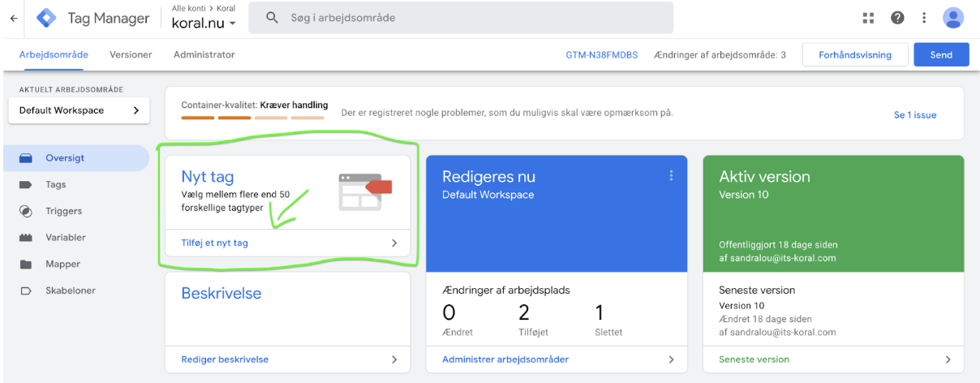Screen dimensions: 980x383
Task: Click the Tag Manager logo
Action: [x=47, y=18]
